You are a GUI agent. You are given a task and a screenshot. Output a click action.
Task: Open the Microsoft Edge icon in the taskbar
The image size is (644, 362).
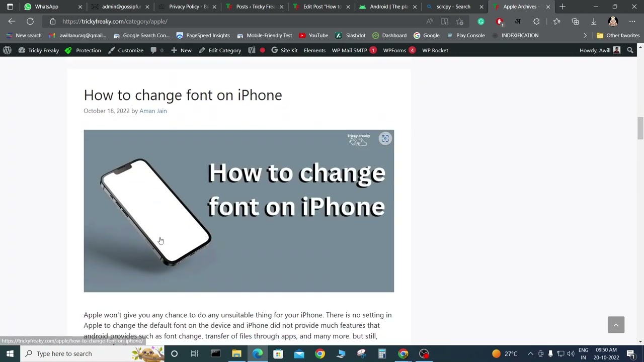(x=257, y=353)
